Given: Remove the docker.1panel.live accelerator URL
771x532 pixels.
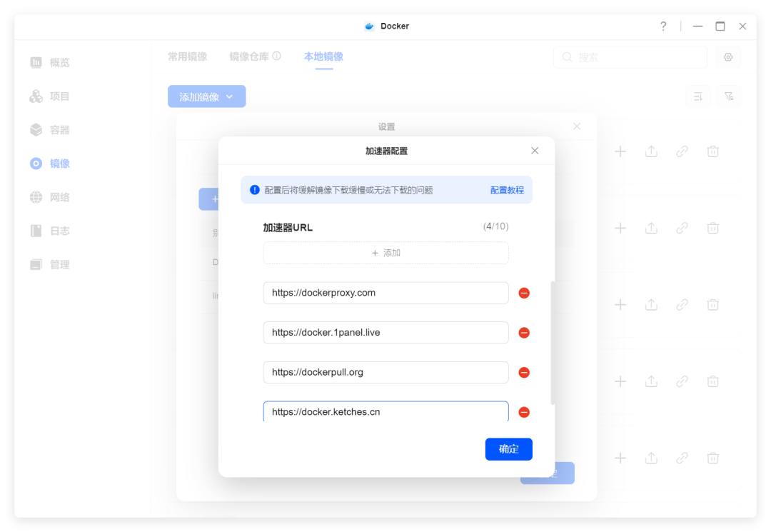Looking at the screenshot, I should click(x=524, y=333).
